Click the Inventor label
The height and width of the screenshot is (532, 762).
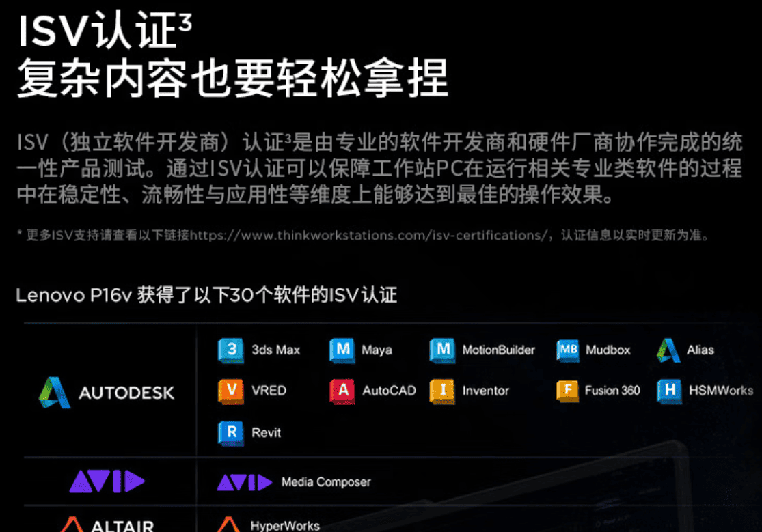(x=485, y=391)
